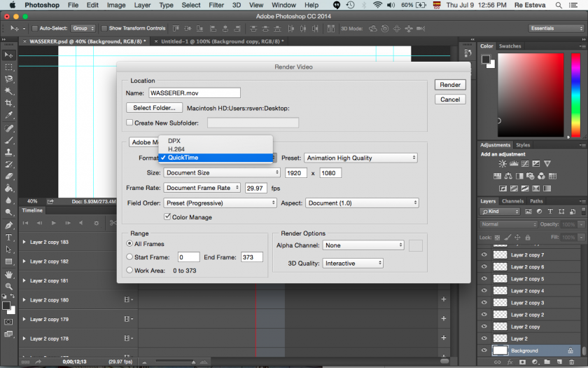Open the Layer menu
The height and width of the screenshot is (368, 588).
coord(142,6)
